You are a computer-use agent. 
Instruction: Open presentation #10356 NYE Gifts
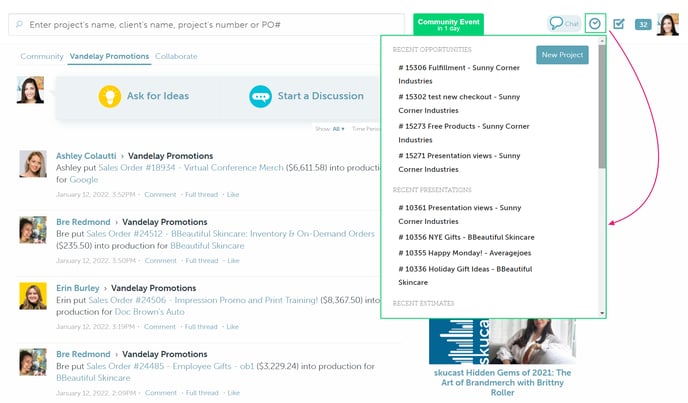pos(466,237)
